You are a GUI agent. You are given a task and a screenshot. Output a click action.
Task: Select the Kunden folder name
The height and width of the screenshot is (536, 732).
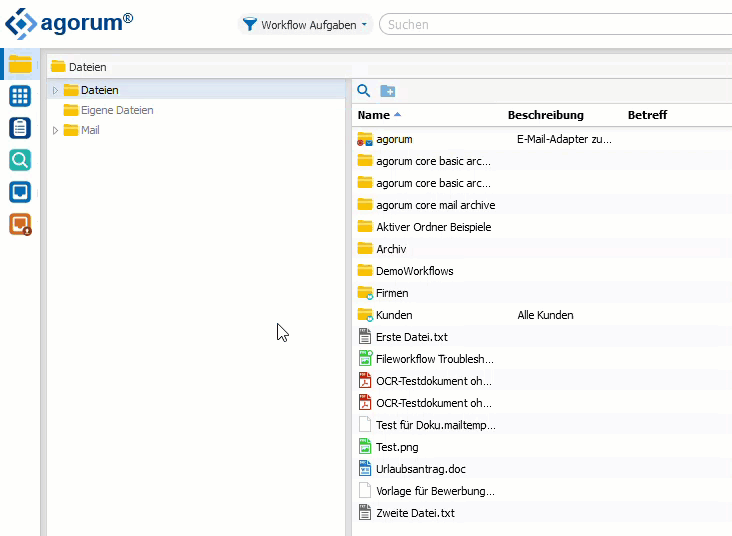pos(394,315)
